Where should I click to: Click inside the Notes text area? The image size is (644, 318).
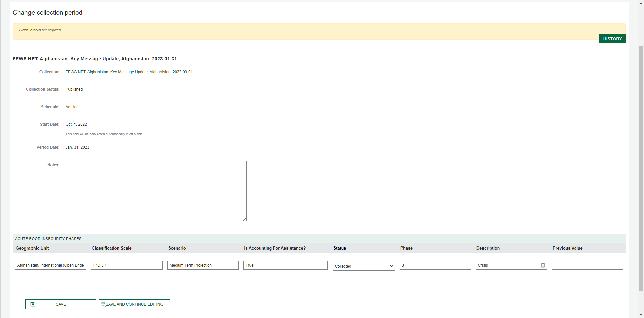click(x=154, y=191)
